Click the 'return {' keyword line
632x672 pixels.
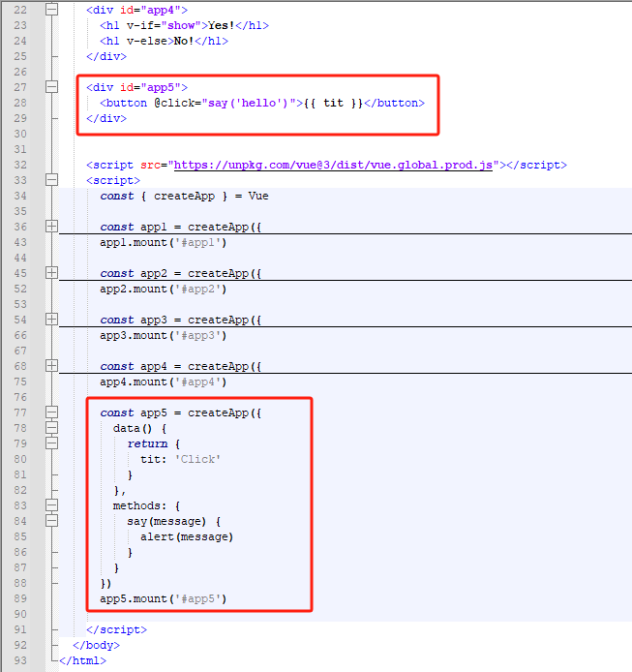point(153,444)
